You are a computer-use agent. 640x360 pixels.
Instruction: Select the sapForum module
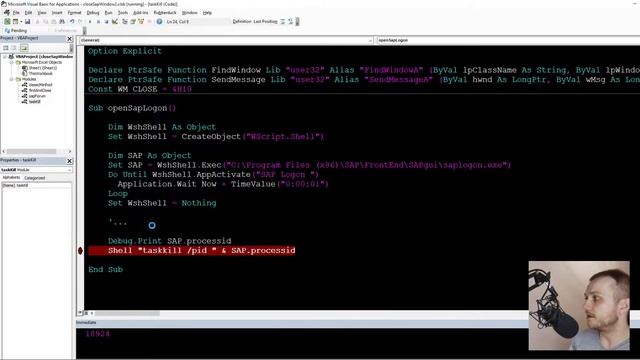[x=34, y=96]
